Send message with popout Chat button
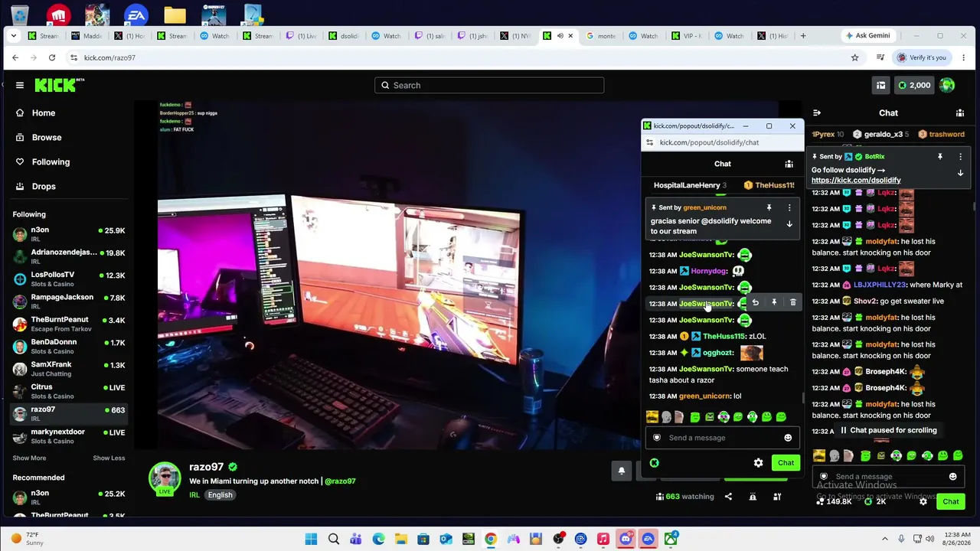The image size is (980, 551). (786, 463)
